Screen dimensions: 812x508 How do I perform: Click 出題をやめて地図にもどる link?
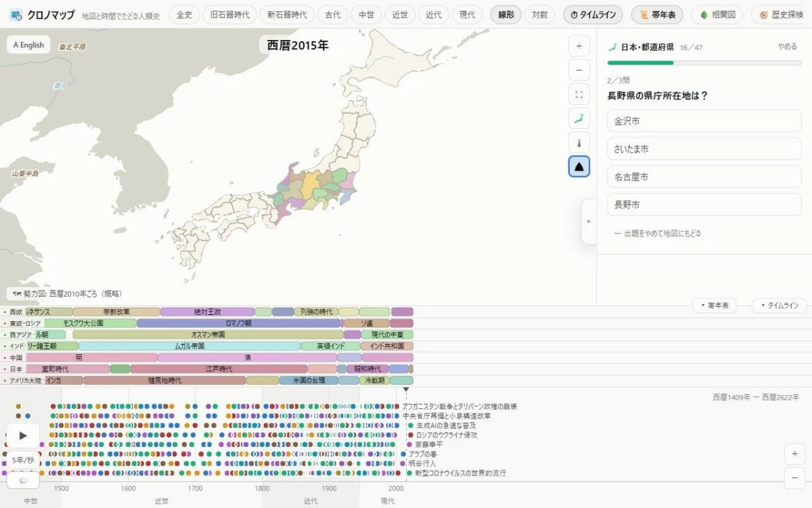point(658,233)
